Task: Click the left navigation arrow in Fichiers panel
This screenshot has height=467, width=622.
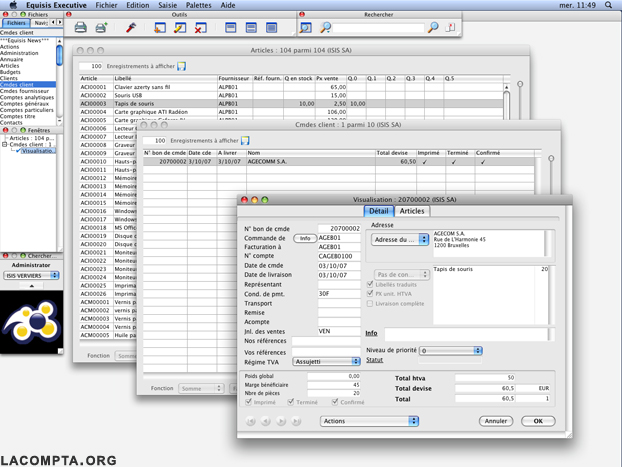Action: (x=53, y=23)
